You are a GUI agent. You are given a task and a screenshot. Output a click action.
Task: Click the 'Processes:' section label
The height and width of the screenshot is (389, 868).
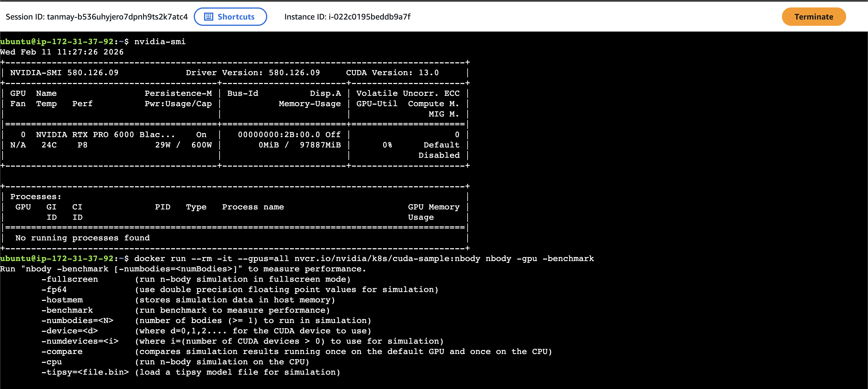tap(36, 197)
